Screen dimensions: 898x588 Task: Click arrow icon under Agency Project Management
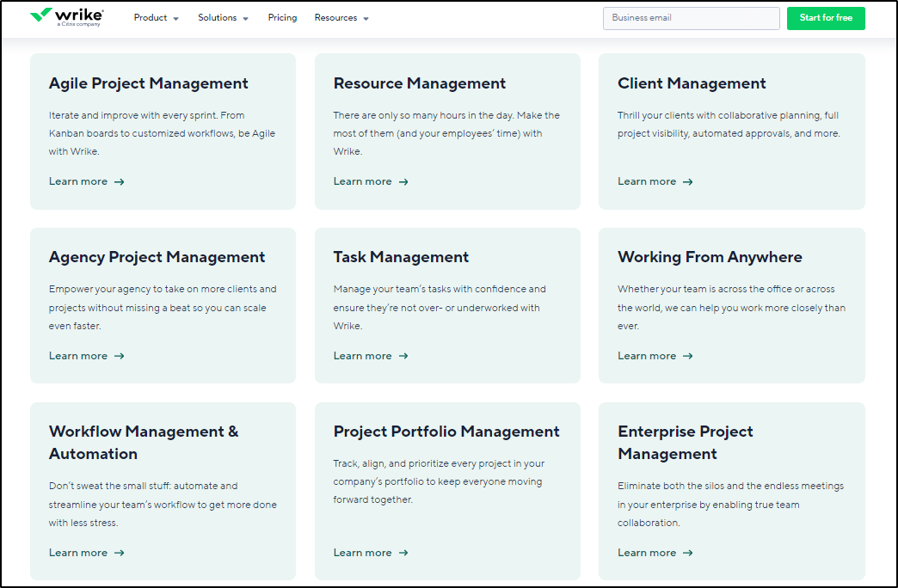point(120,356)
